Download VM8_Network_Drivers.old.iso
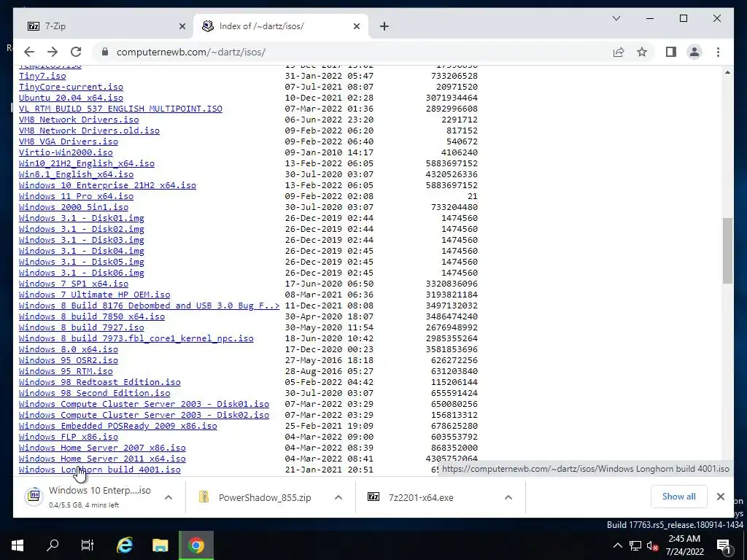This screenshot has height=560, width=747. [x=89, y=131]
